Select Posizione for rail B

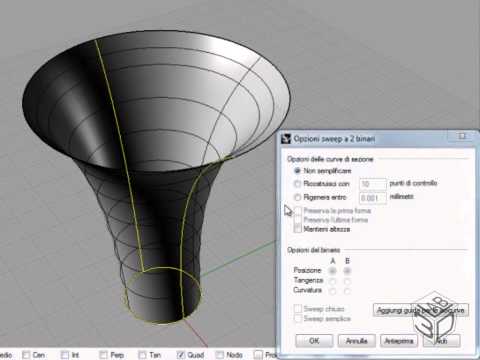click(x=347, y=271)
